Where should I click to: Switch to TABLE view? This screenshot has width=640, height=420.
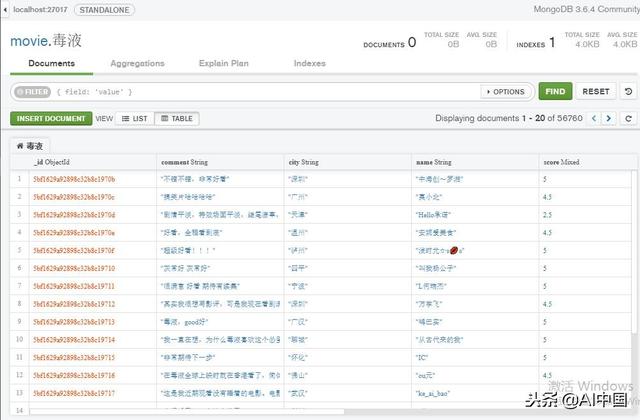click(177, 119)
